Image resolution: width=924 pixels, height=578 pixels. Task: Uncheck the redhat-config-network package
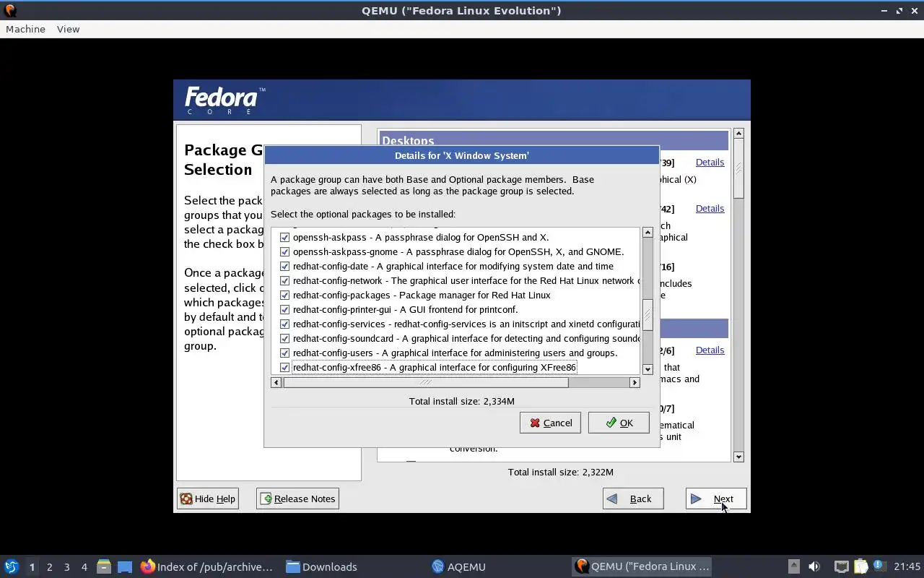click(284, 280)
